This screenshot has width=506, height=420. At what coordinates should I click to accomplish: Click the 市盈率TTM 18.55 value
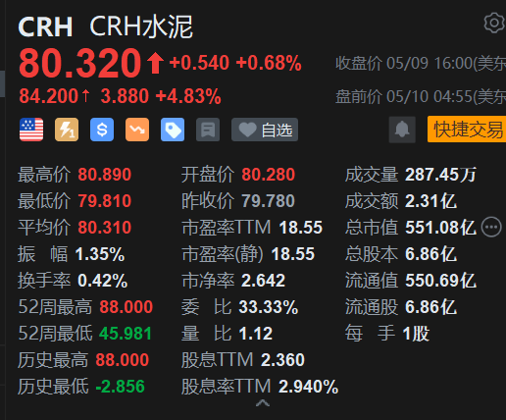[x=301, y=228]
